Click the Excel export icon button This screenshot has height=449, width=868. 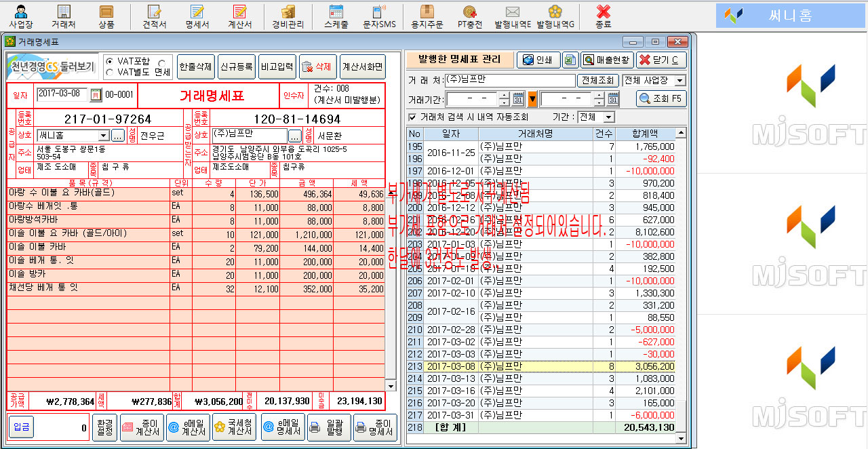pyautogui.click(x=570, y=60)
